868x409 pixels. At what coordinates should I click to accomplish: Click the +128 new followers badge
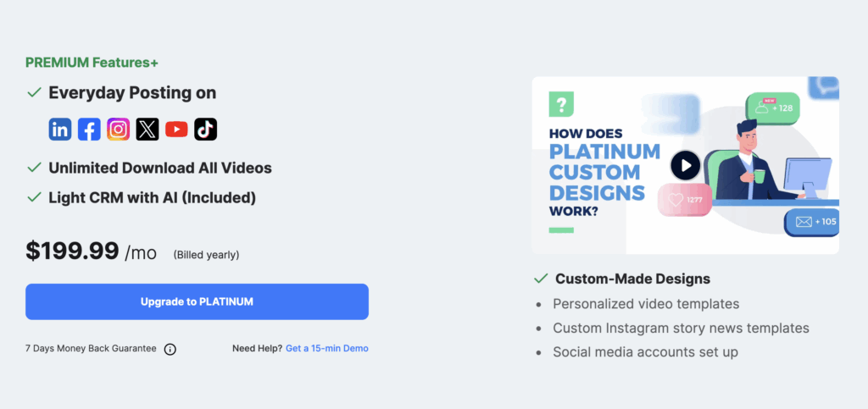tap(772, 108)
